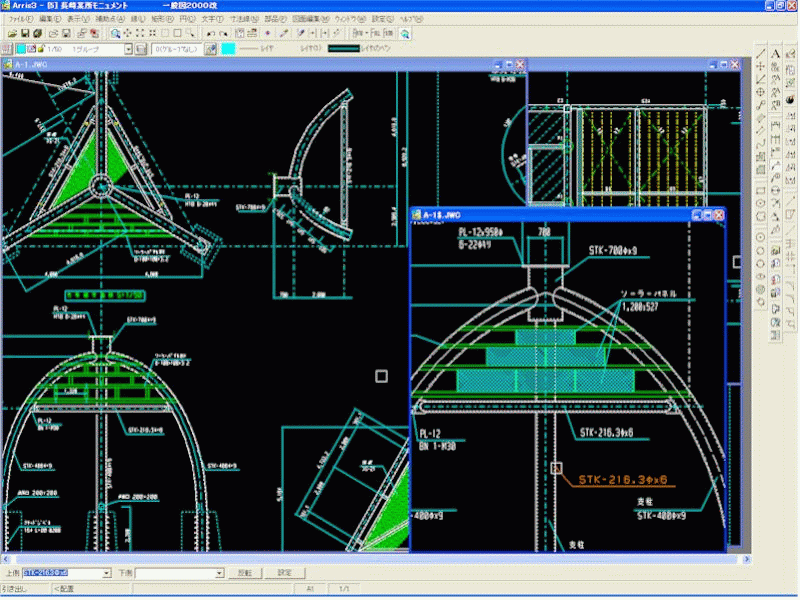Open the 上側 text dropdown
Screen dimensions: 800x600
click(x=106, y=573)
